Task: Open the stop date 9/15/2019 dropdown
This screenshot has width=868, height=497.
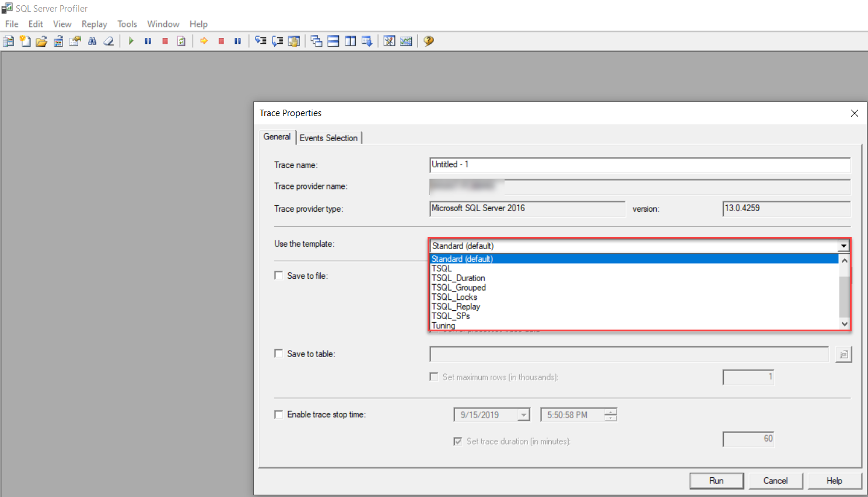Action: [x=524, y=415]
